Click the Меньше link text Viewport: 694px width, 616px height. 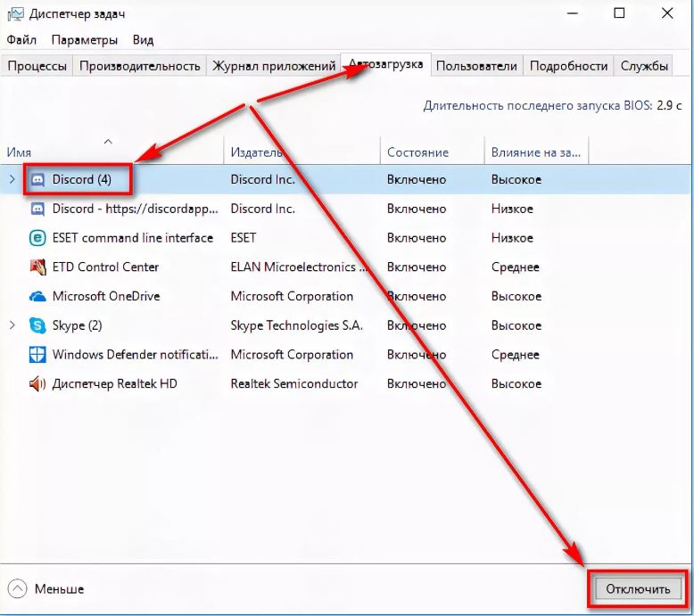[59, 589]
